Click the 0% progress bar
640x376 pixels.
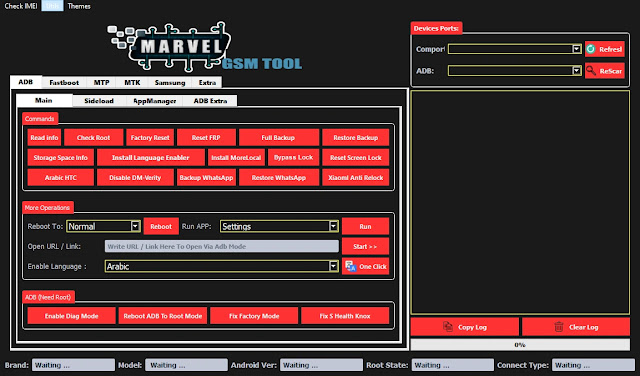520,345
